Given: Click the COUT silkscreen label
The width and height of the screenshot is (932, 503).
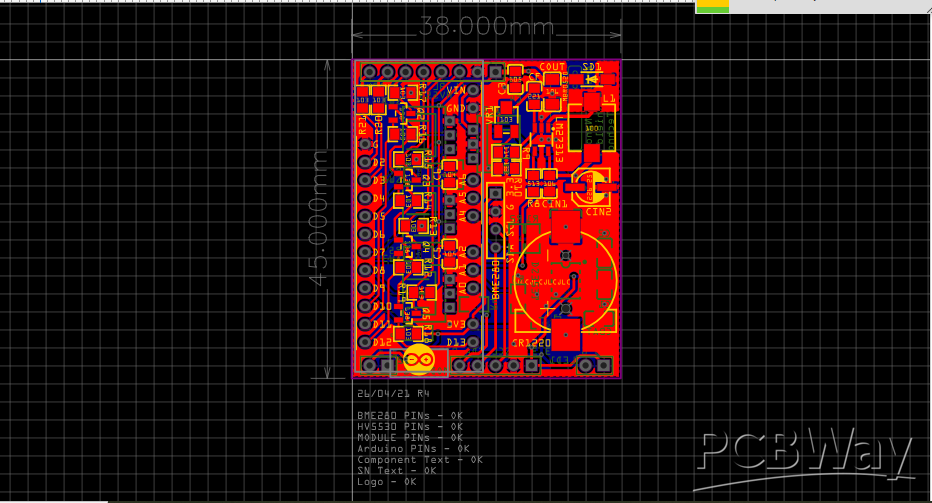Looking at the screenshot, I should pyautogui.click(x=552, y=67).
